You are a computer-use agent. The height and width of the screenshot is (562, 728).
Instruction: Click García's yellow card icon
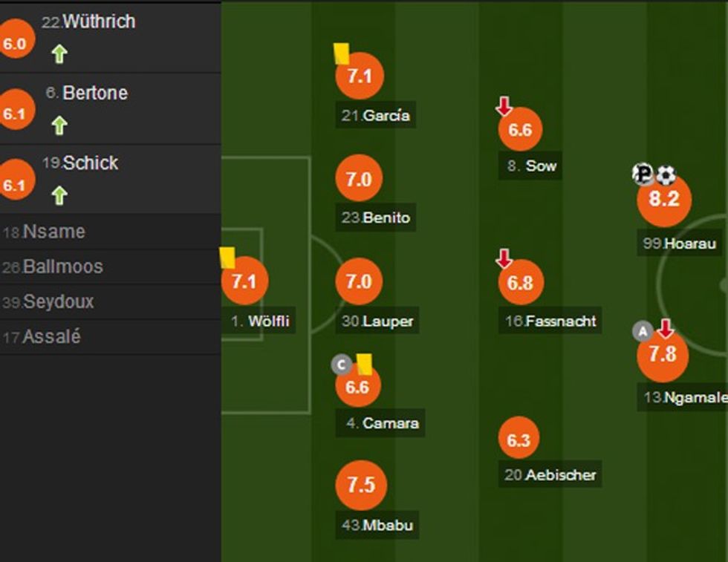click(x=341, y=53)
